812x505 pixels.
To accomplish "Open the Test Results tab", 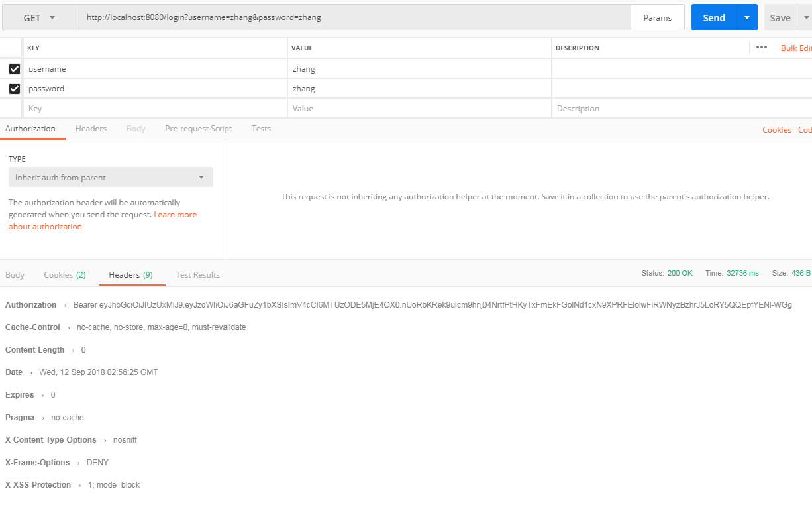I will pyautogui.click(x=197, y=274).
